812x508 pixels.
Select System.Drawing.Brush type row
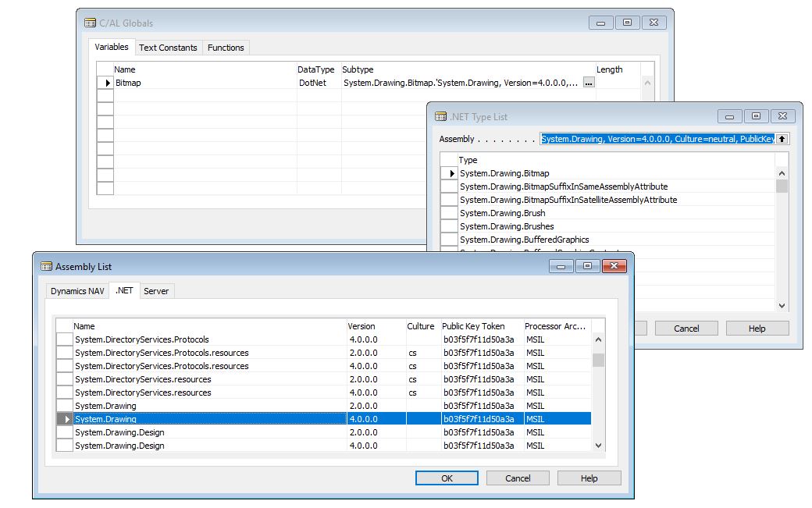click(616, 213)
